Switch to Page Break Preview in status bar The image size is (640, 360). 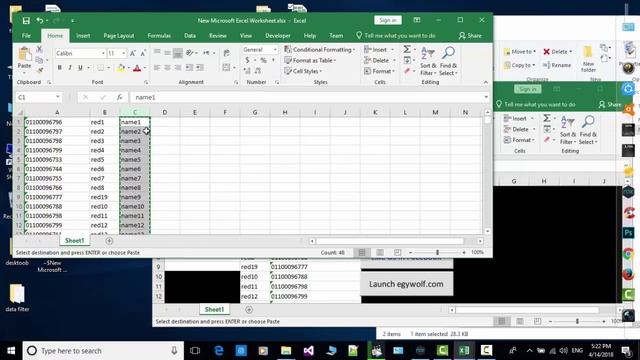398,253
